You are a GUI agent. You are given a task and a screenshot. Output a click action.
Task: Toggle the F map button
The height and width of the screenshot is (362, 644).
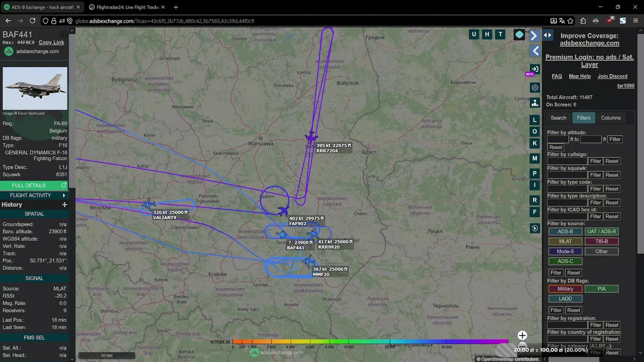click(535, 212)
